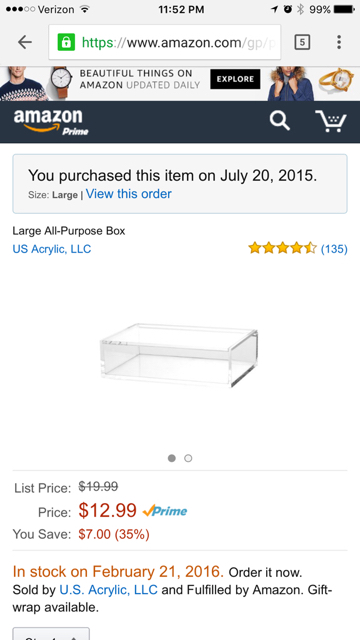Open the 135 customer reviews link

pos(334,249)
